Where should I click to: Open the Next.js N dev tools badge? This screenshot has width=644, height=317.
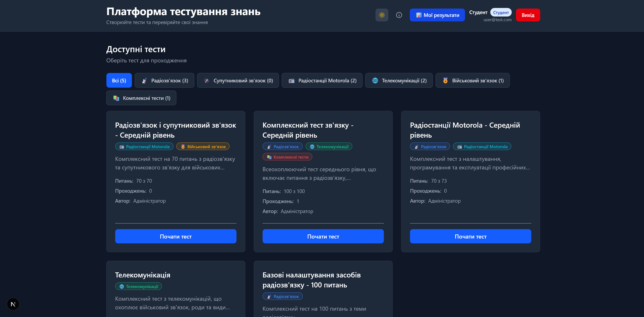(x=13, y=304)
